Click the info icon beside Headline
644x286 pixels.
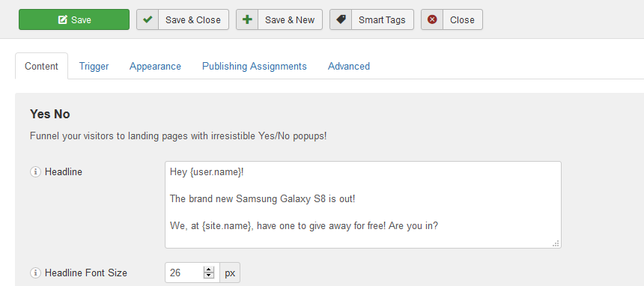pos(36,171)
